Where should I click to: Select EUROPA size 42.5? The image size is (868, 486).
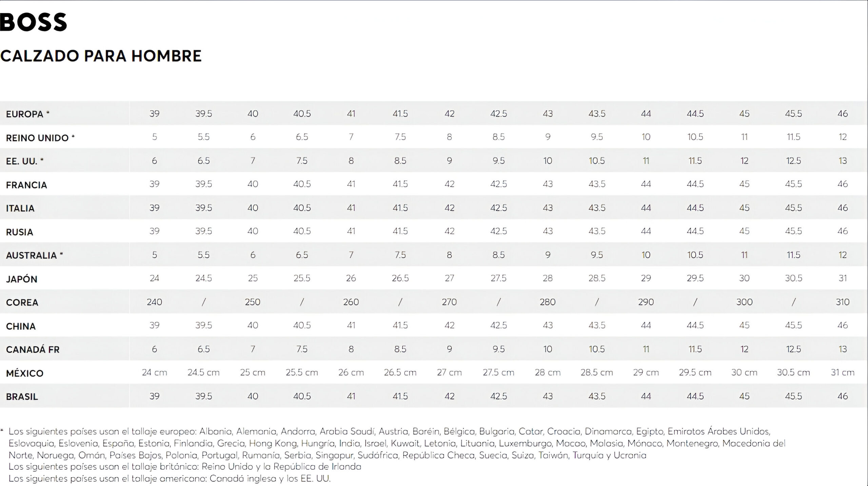(498, 114)
